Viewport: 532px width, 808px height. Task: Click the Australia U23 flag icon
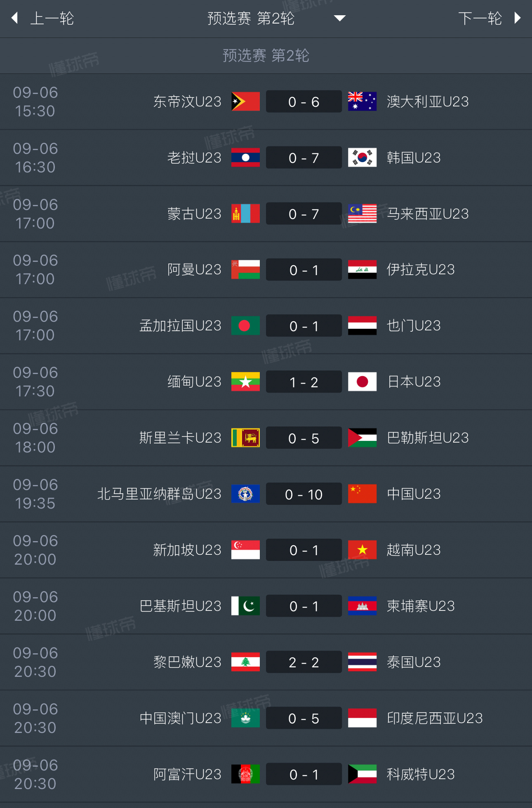click(362, 101)
